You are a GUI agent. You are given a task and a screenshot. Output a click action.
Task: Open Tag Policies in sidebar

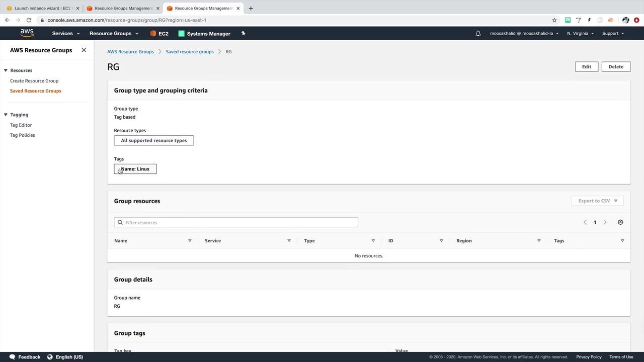tap(23, 135)
